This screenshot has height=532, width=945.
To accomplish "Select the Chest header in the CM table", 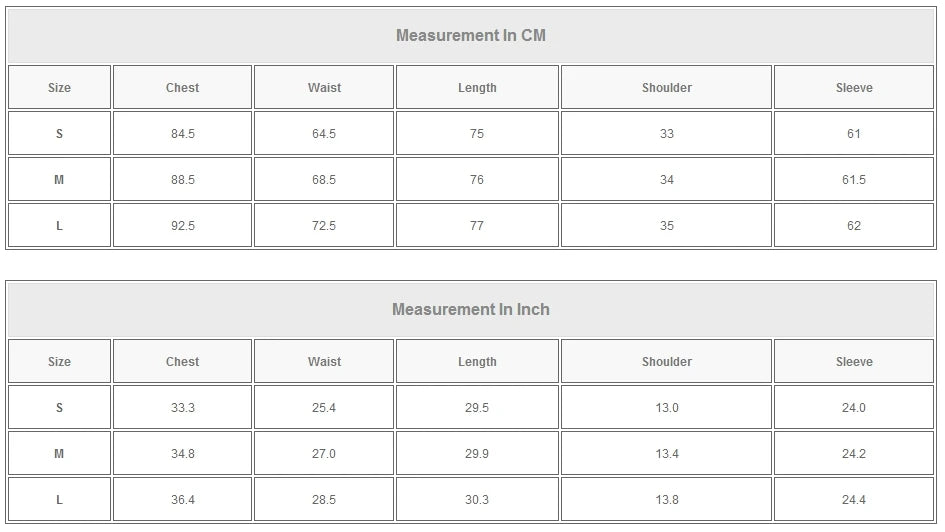I will pos(182,88).
